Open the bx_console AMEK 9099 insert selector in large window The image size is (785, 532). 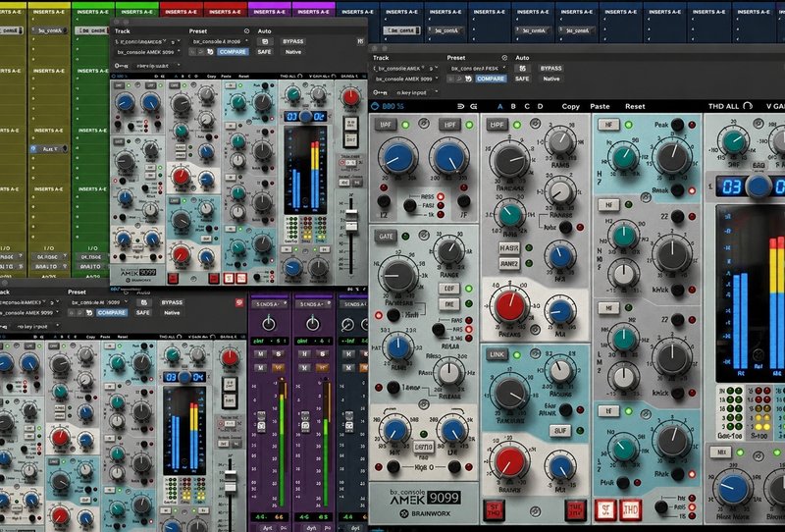[405, 79]
